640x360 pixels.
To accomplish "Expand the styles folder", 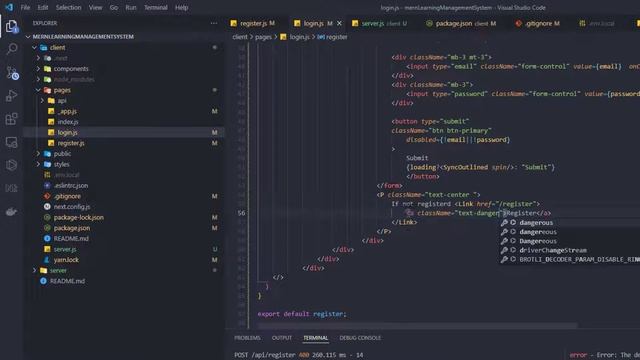I will 61,164.
